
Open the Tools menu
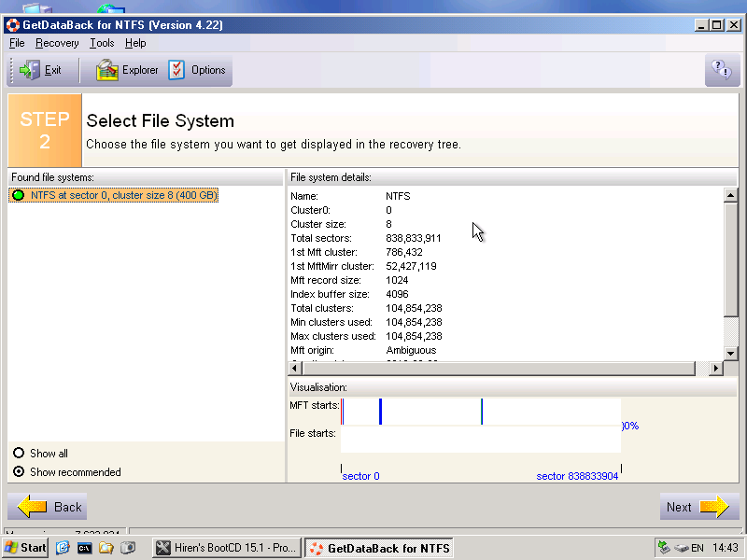point(102,43)
